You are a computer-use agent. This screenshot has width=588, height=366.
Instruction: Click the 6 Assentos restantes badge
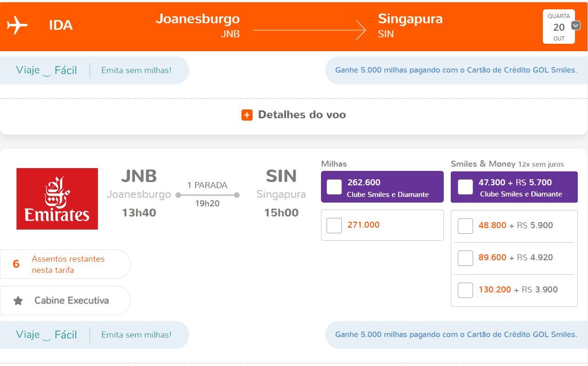click(x=65, y=264)
